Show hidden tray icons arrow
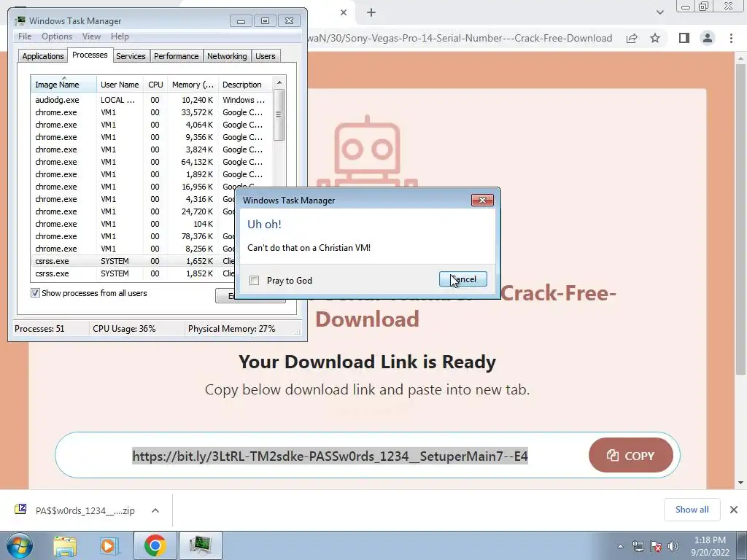Image resolution: width=747 pixels, height=560 pixels. click(620, 546)
